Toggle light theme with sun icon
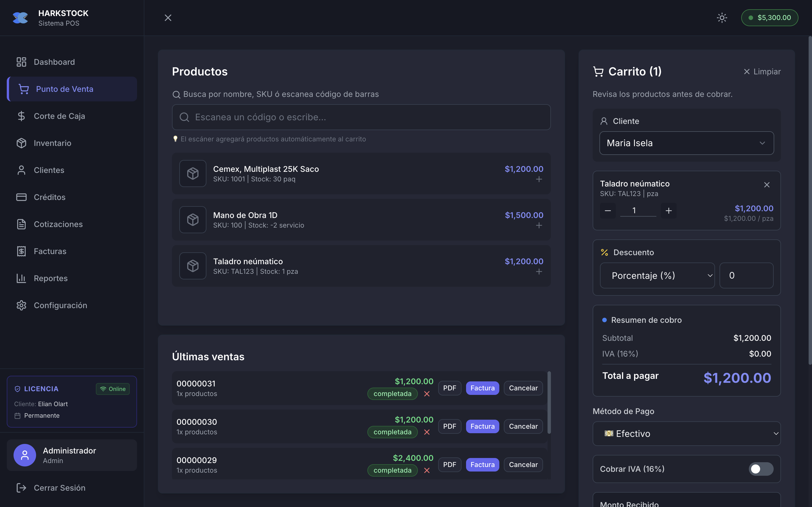The image size is (812, 507). coord(722,18)
